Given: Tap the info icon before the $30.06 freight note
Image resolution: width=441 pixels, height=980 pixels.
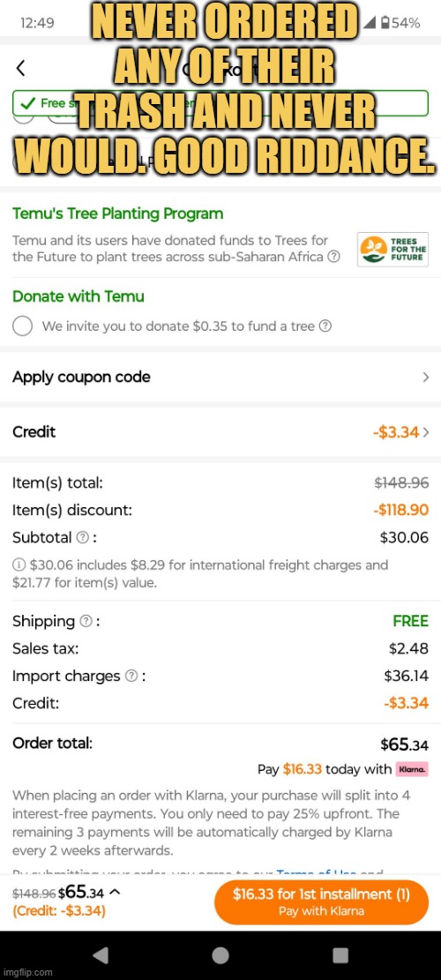Looking at the screenshot, I should click(x=19, y=565).
